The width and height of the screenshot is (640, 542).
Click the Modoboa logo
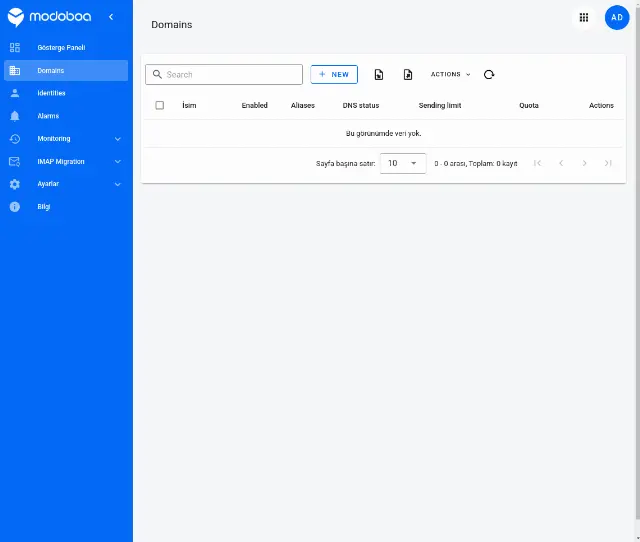pos(49,17)
